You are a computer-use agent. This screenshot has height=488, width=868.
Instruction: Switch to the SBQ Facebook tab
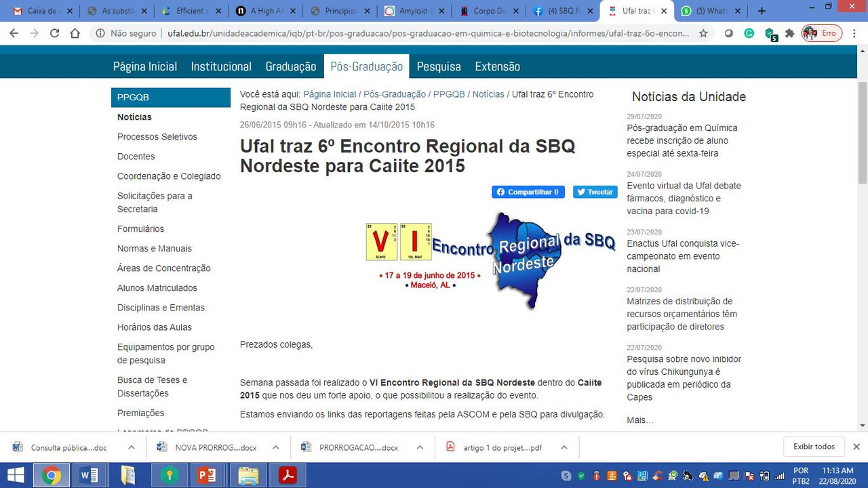(x=563, y=11)
